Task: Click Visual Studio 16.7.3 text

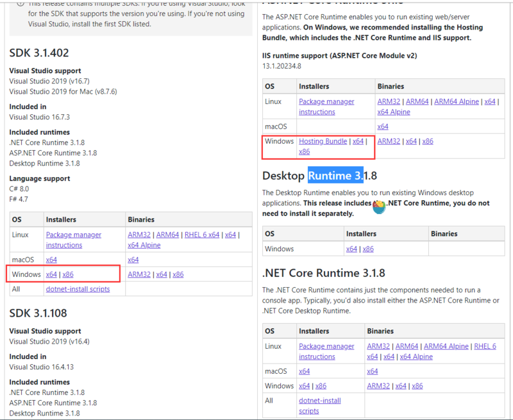Action: [x=40, y=117]
